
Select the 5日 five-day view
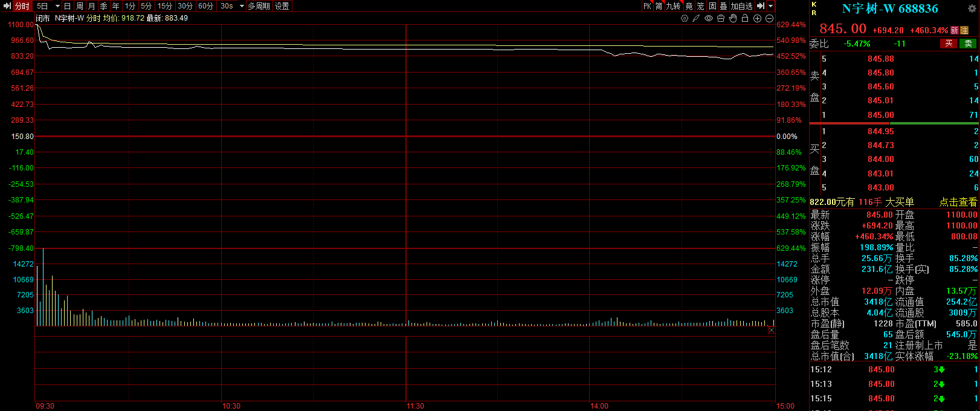point(42,6)
